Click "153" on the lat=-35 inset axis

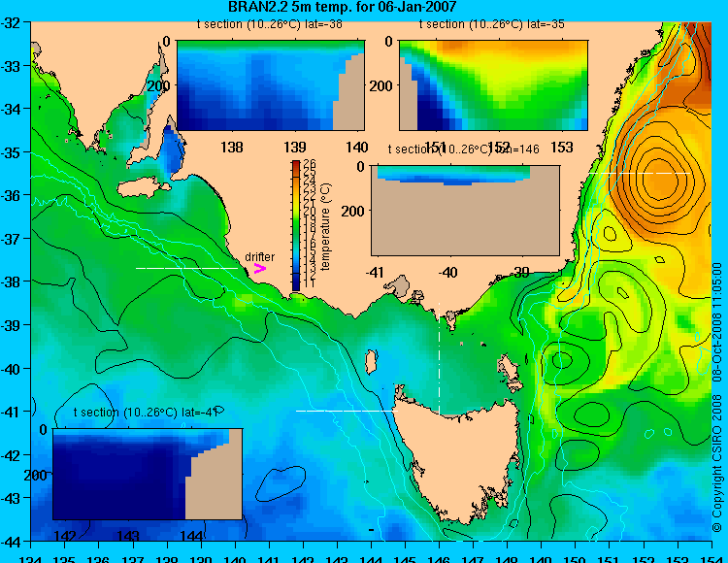561,148
